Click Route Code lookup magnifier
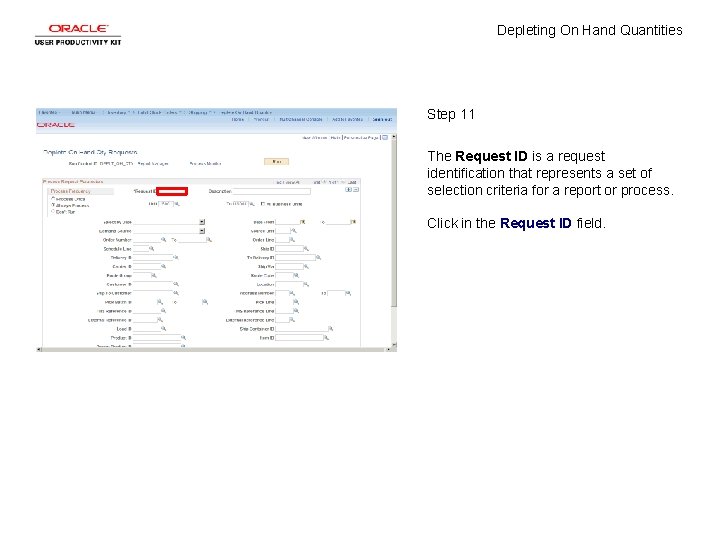Image resolution: width=720 pixels, height=540 pixels. tap(296, 276)
